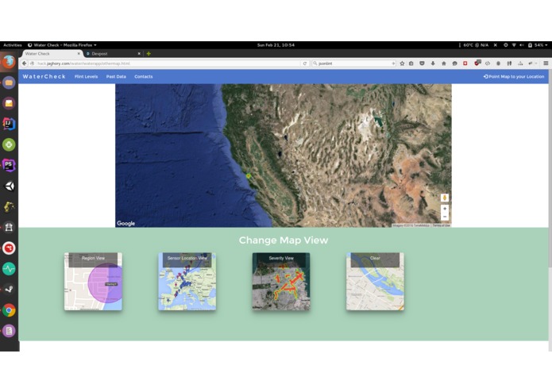The width and height of the screenshot is (552, 392).
Task: Open the clock Sun Feb 21 calendar
Action: click(x=276, y=45)
